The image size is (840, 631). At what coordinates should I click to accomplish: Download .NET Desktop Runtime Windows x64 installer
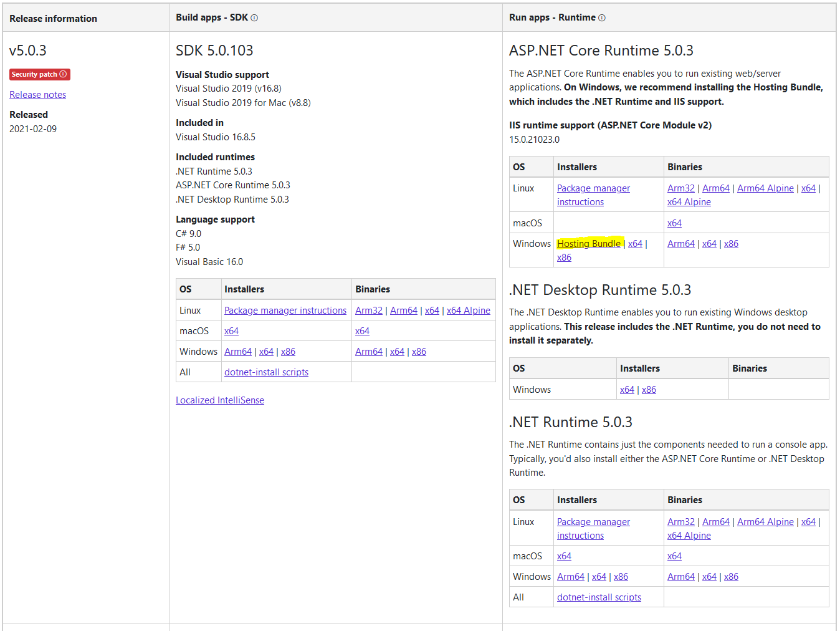click(627, 390)
